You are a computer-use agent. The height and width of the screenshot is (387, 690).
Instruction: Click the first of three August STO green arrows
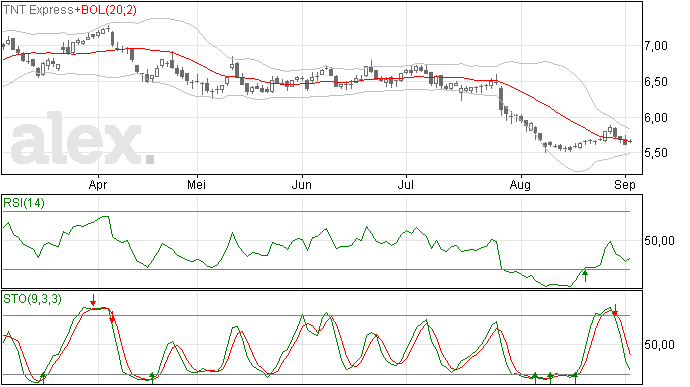pyautogui.click(x=535, y=378)
